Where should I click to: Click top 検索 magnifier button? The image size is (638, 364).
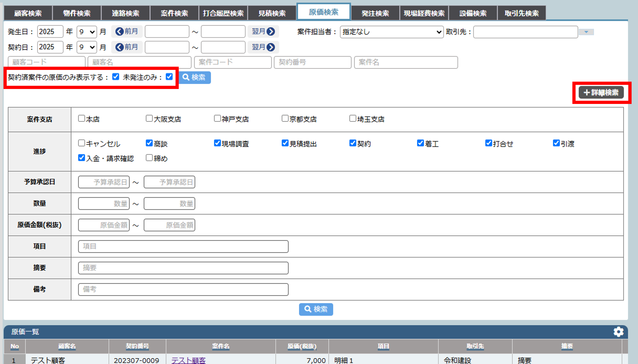point(194,77)
